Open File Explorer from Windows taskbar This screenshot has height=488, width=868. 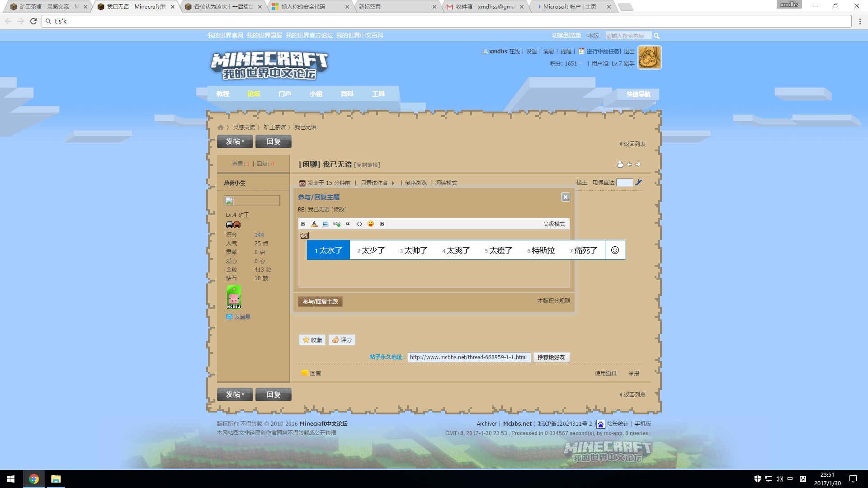coord(56,479)
